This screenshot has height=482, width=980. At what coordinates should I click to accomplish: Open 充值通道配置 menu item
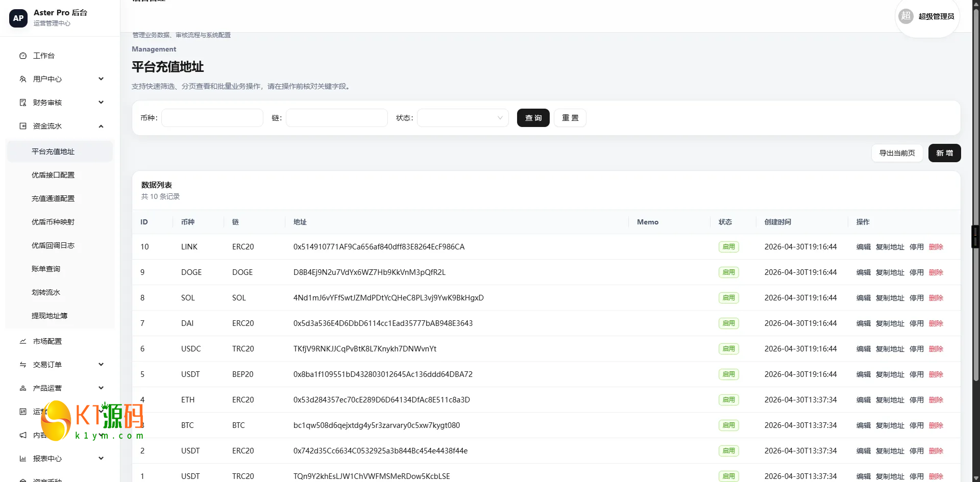(60, 198)
